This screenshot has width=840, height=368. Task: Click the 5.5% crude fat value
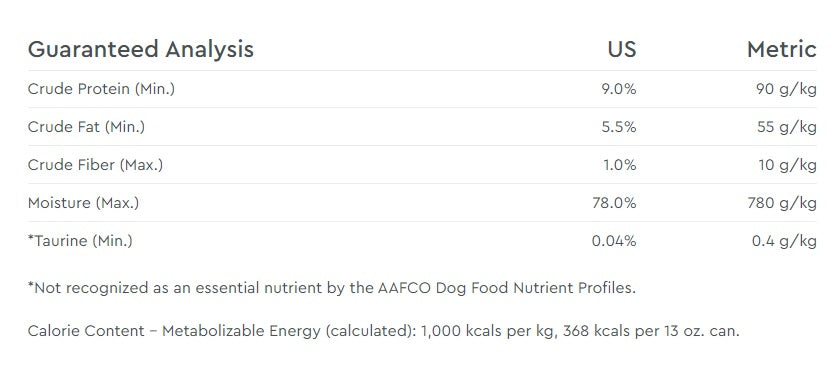coord(619,127)
